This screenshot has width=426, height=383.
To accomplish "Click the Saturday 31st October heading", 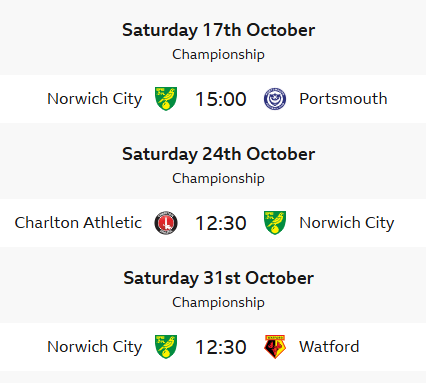I will (218, 278).
